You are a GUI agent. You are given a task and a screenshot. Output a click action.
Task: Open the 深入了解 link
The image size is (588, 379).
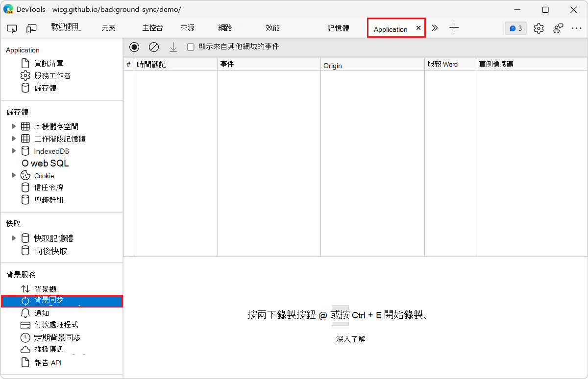coord(350,338)
